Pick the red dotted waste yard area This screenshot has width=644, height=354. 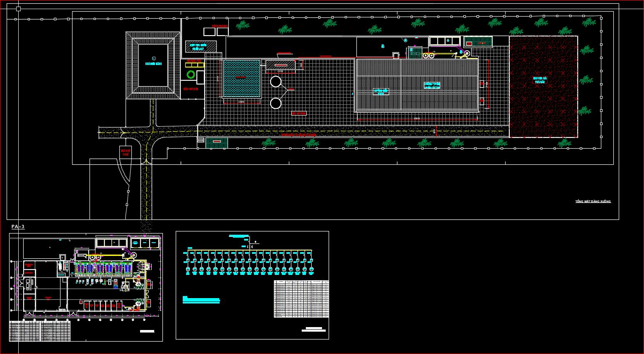(x=543, y=87)
